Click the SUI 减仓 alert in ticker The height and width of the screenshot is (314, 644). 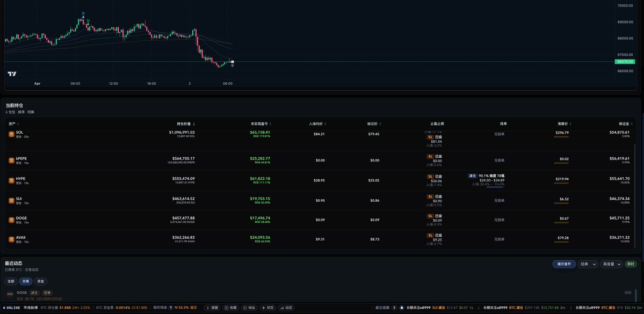pyautogui.click(x=440, y=308)
